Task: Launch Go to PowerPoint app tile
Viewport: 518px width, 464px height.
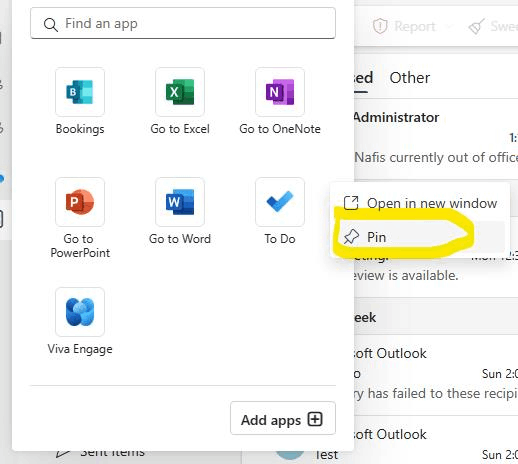Action: [80, 202]
